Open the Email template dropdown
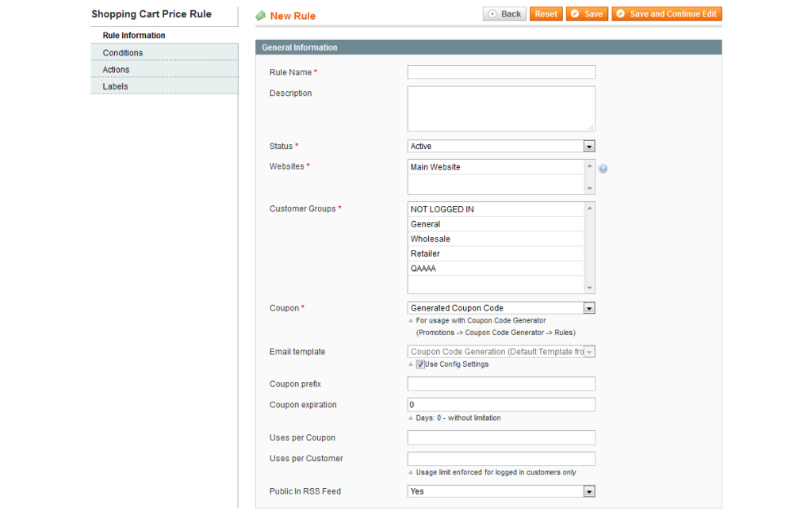812x515 pixels. tap(501, 352)
